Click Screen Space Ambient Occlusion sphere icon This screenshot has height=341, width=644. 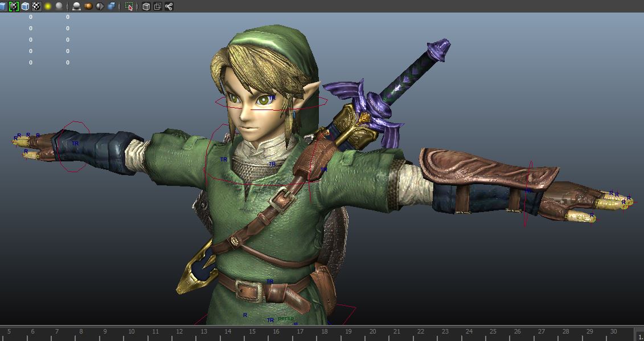(x=76, y=6)
